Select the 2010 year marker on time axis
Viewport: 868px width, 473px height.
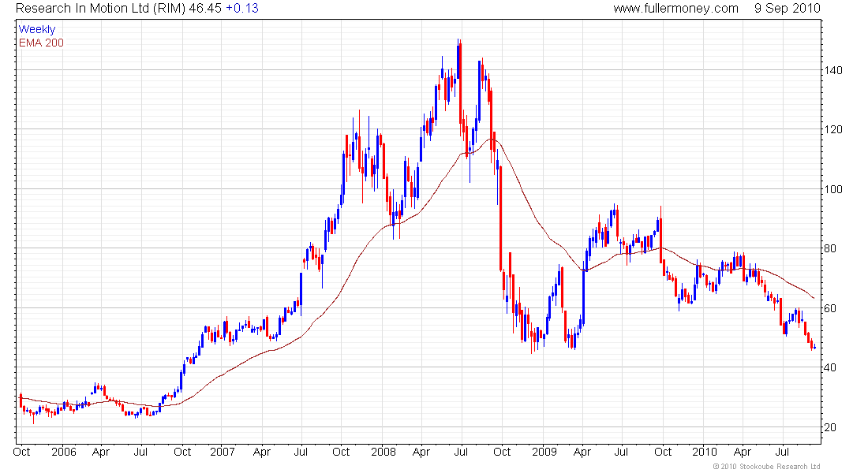pyautogui.click(x=705, y=452)
